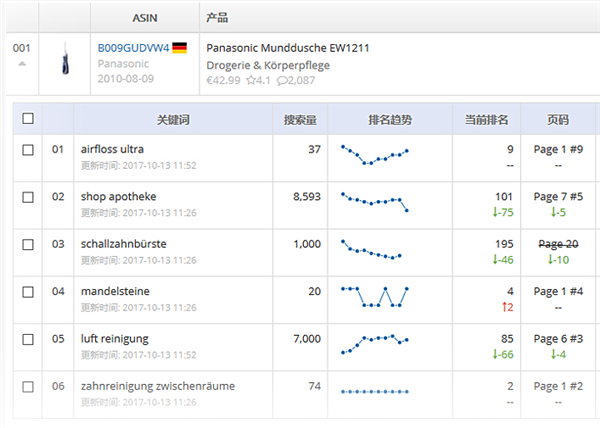600x428 pixels.
Task: Enable the checkbox next to mandelsteine
Action: click(28, 291)
